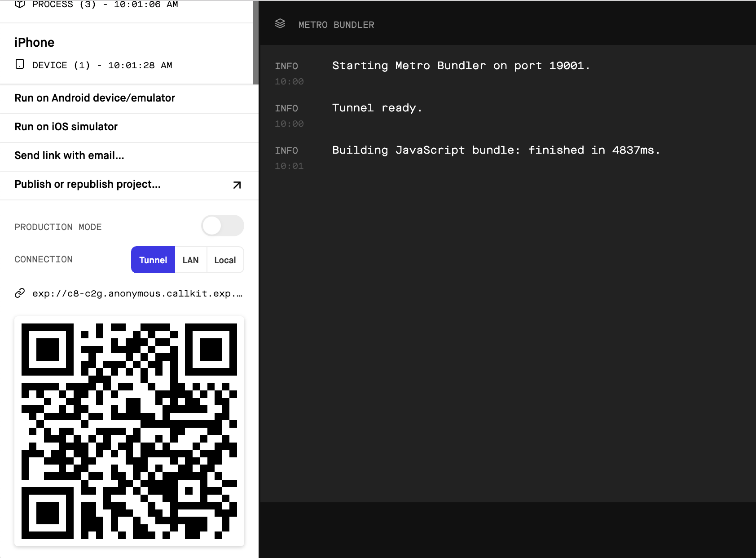Click the arrow icon beside Publish project
Image resolution: width=756 pixels, height=558 pixels.
click(x=237, y=185)
